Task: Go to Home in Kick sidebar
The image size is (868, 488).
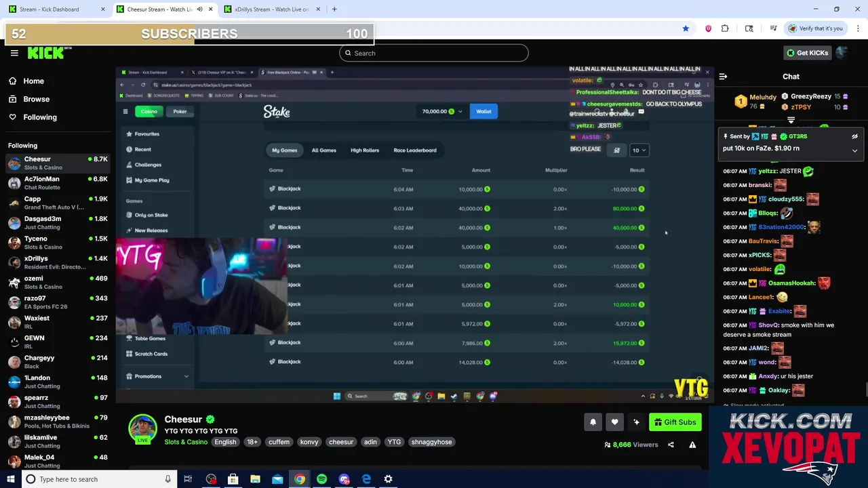Action: coord(33,81)
